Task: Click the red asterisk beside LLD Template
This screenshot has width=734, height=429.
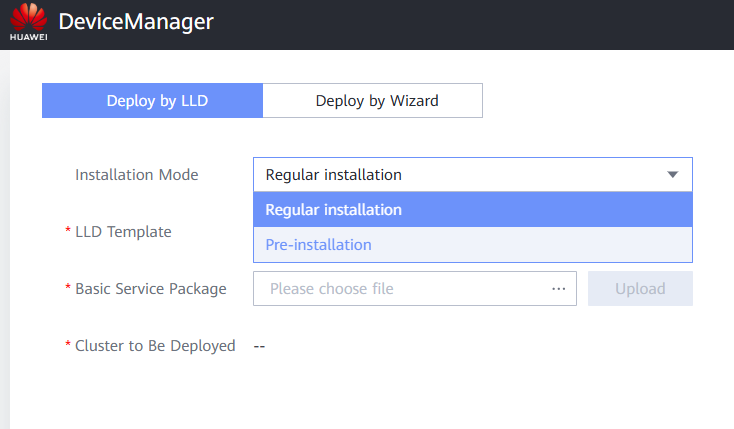Action: click(x=67, y=232)
